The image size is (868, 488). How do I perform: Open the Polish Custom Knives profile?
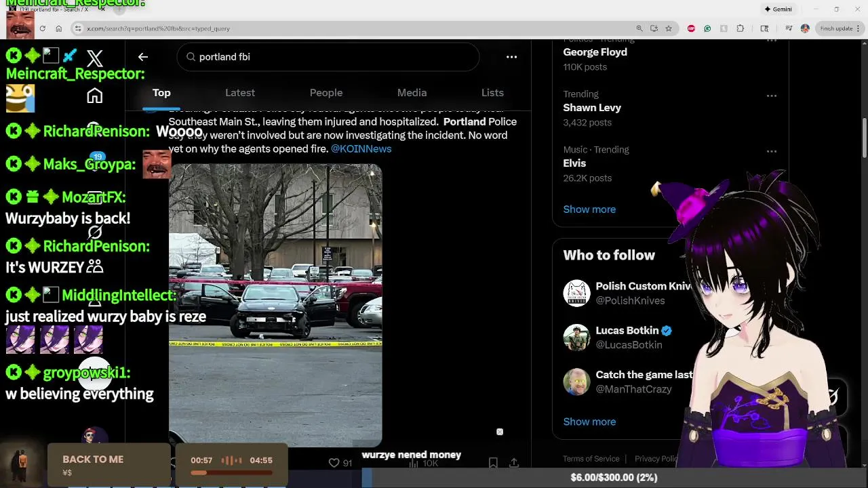(627, 293)
